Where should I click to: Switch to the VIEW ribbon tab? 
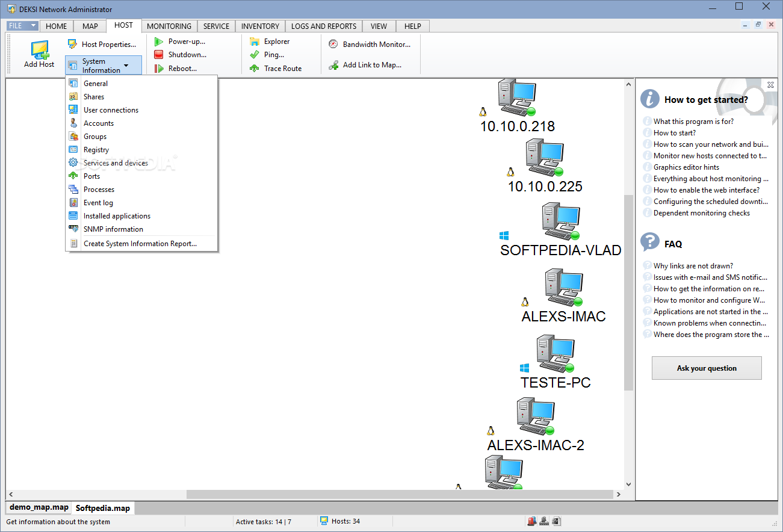pyautogui.click(x=379, y=26)
